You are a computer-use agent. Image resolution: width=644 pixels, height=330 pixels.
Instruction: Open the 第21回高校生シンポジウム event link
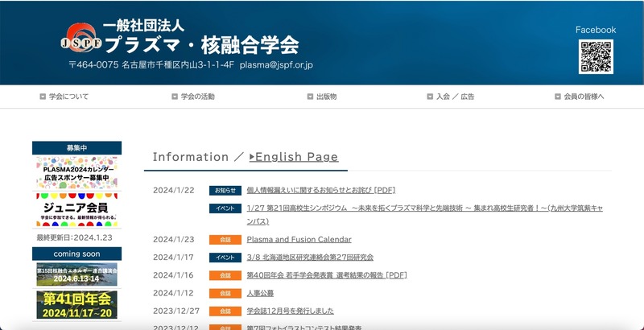(424, 208)
